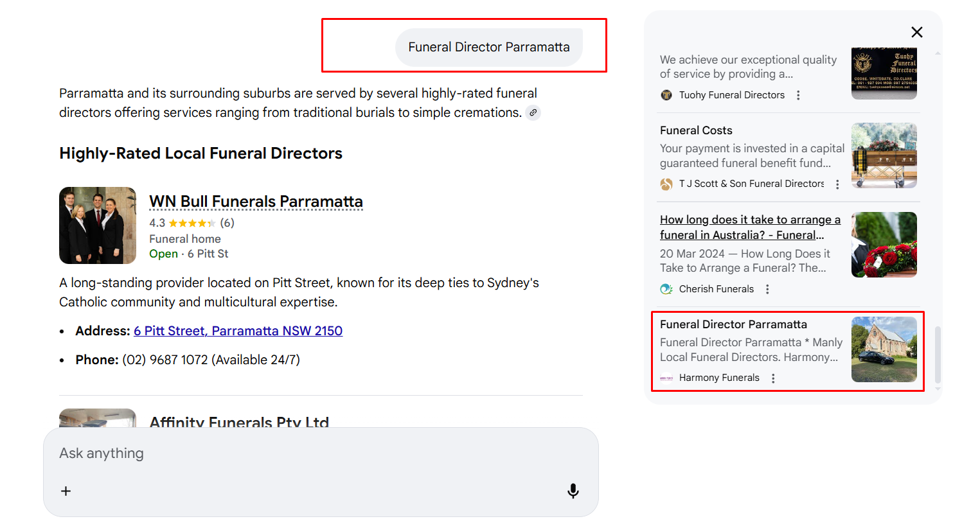980x528 pixels.
Task: Open more options for T J Scott & Son
Action: pyautogui.click(x=837, y=184)
